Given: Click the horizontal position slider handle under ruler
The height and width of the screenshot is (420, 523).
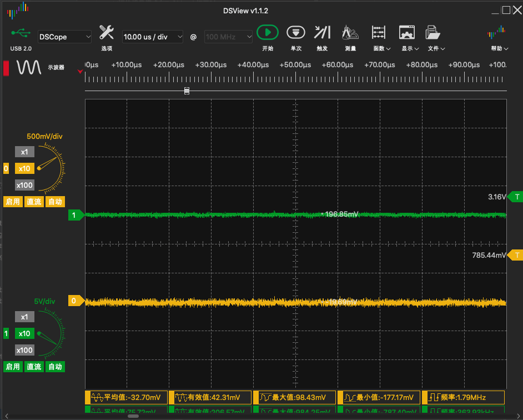Looking at the screenshot, I should click(187, 91).
